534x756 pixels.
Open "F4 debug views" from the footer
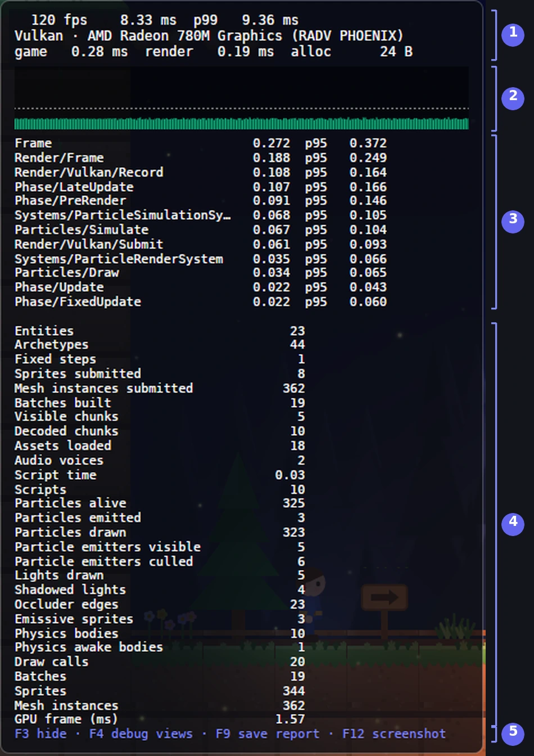[141, 734]
